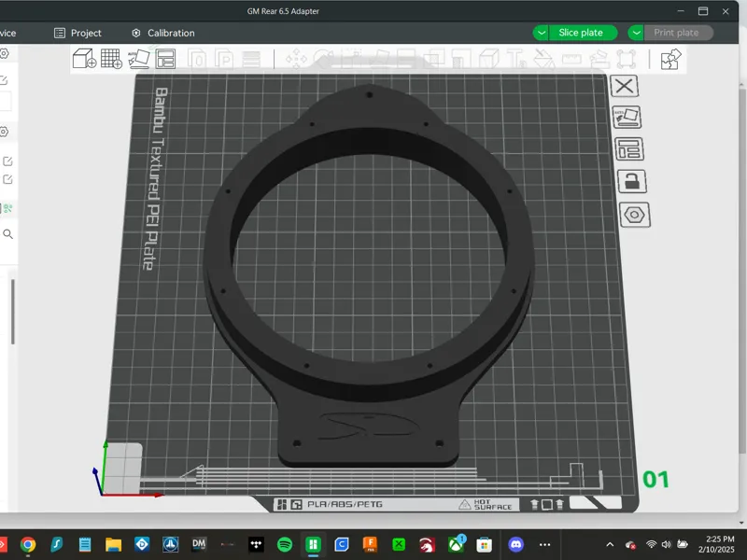
Task: Click the Arrange all objects toolbar icon
Action: [165, 59]
